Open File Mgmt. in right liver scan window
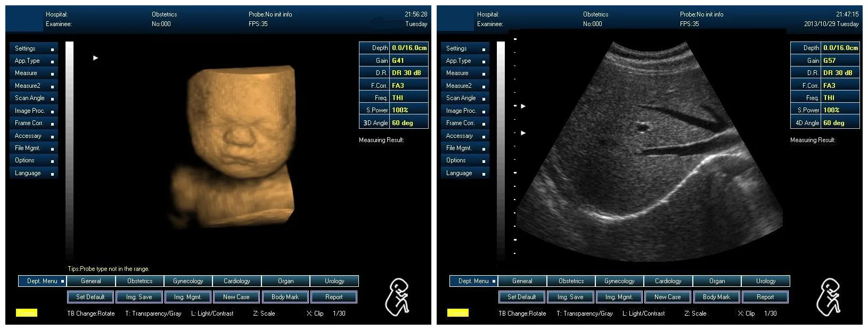This screenshot has height=330, width=868. (x=465, y=148)
